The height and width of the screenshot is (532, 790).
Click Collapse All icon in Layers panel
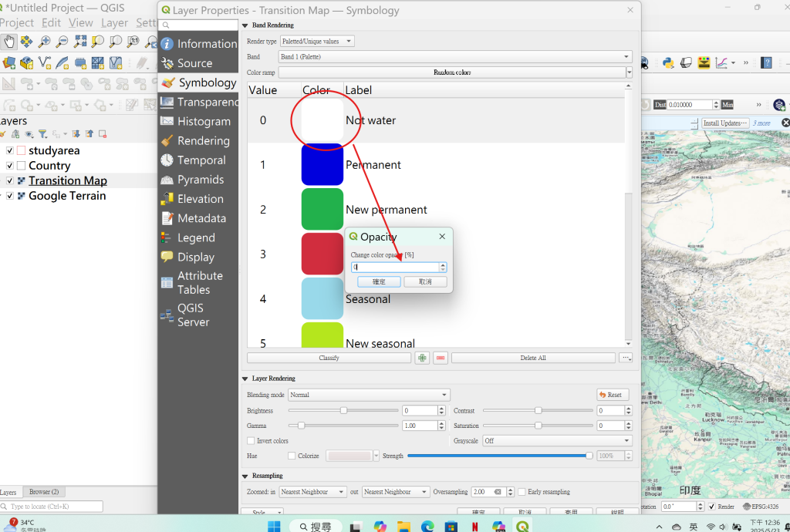point(89,134)
